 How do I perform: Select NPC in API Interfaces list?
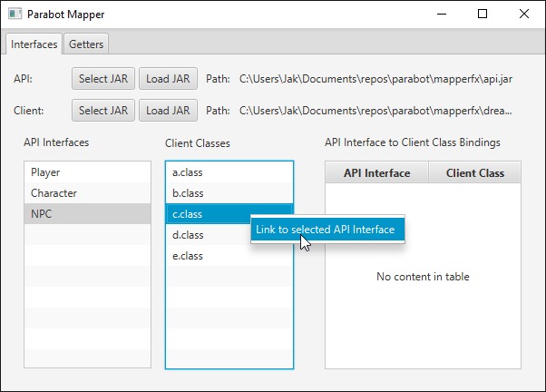coord(87,214)
